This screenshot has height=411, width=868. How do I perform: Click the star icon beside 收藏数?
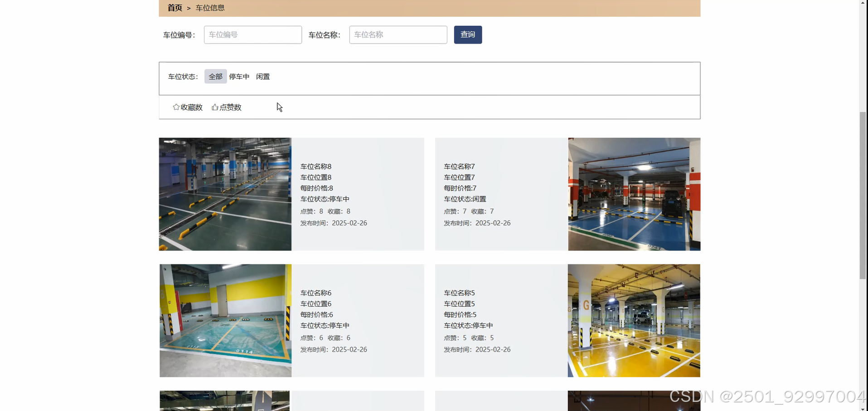176,107
